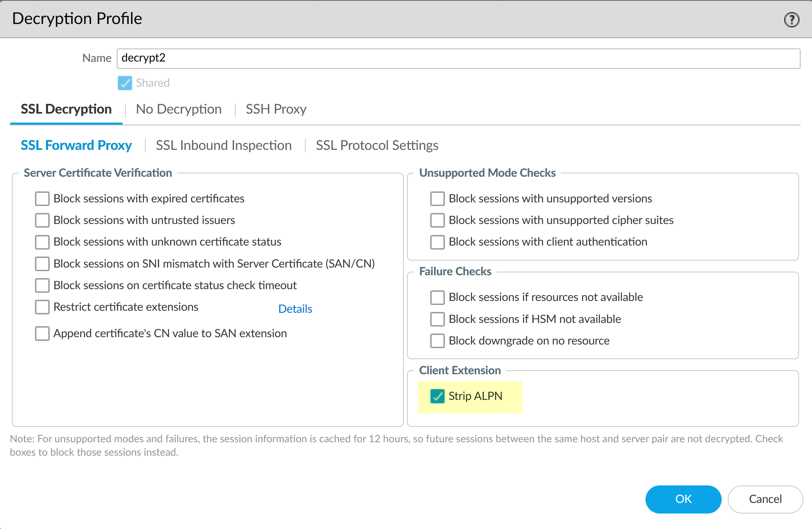Viewport: 812px width, 529px height.
Task: Enable Block sessions with expired certificates
Action: (42, 199)
